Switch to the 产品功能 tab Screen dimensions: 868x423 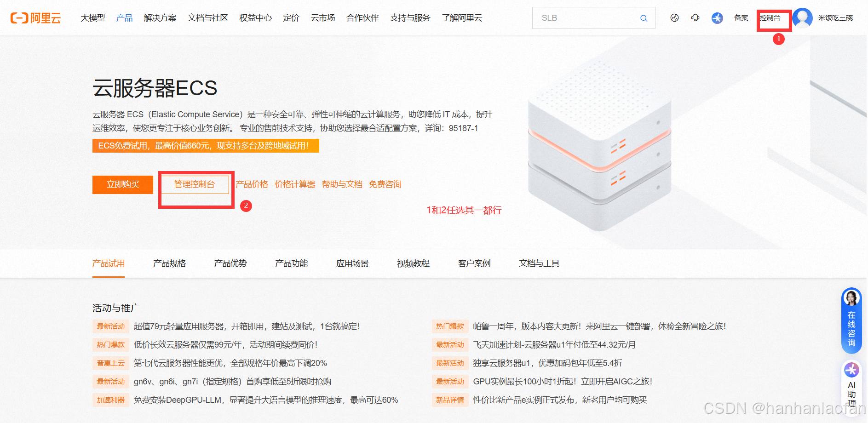pos(292,263)
